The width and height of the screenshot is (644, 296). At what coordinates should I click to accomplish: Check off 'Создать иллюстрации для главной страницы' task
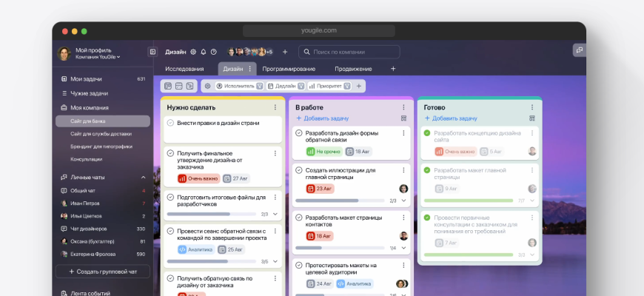coord(299,170)
